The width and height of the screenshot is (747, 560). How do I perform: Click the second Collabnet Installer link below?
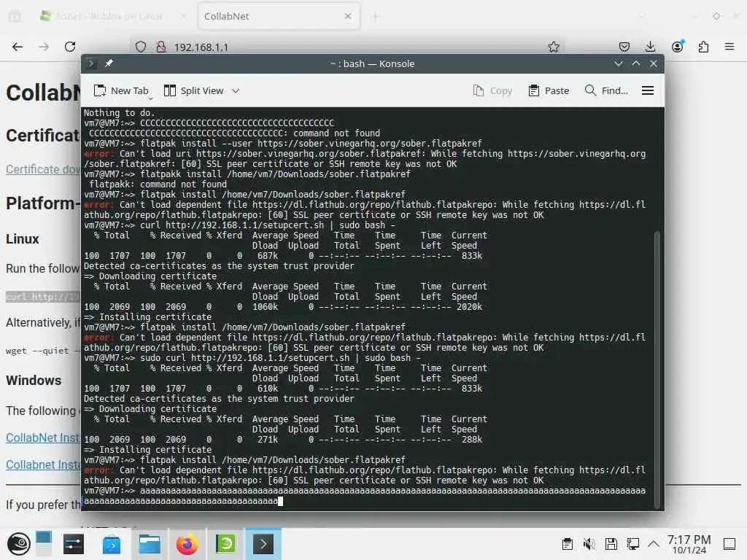[43, 464]
